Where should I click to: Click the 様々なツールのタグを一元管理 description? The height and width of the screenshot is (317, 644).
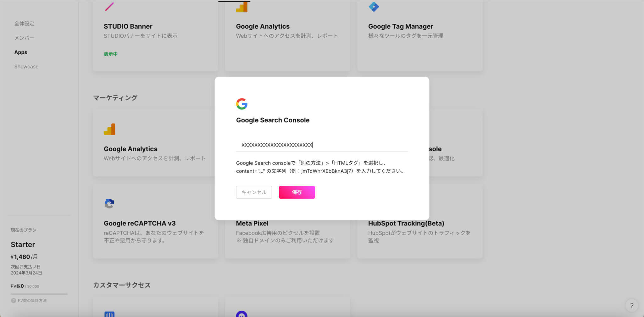pos(406,36)
